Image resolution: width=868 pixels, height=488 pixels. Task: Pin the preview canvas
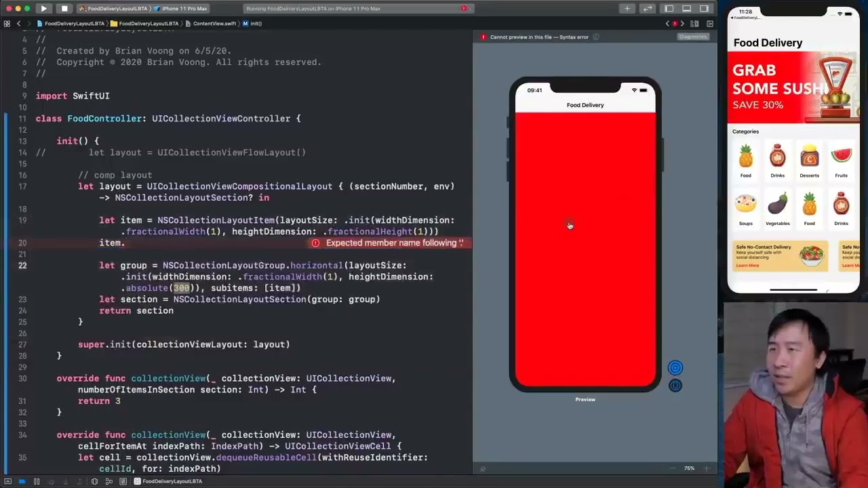point(482,469)
